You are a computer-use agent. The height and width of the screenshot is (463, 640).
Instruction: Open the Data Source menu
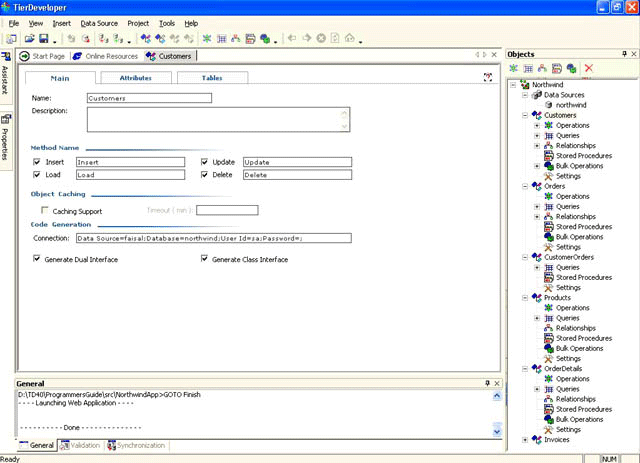tap(99, 22)
